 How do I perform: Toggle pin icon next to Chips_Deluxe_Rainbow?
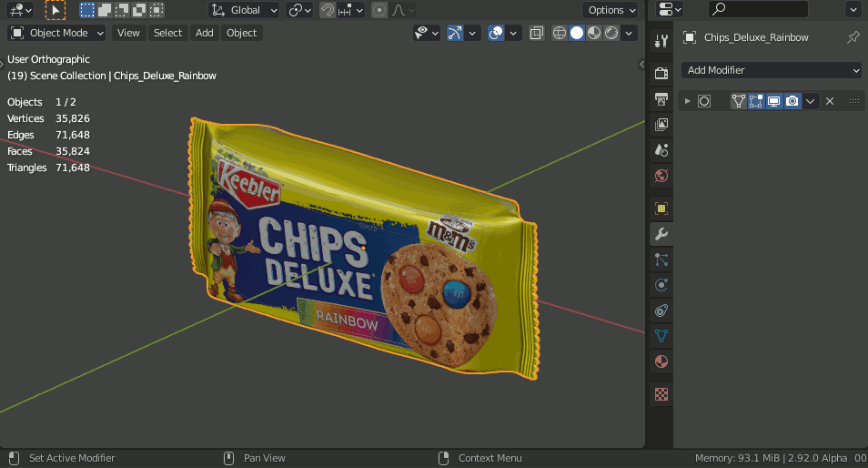[x=853, y=37]
